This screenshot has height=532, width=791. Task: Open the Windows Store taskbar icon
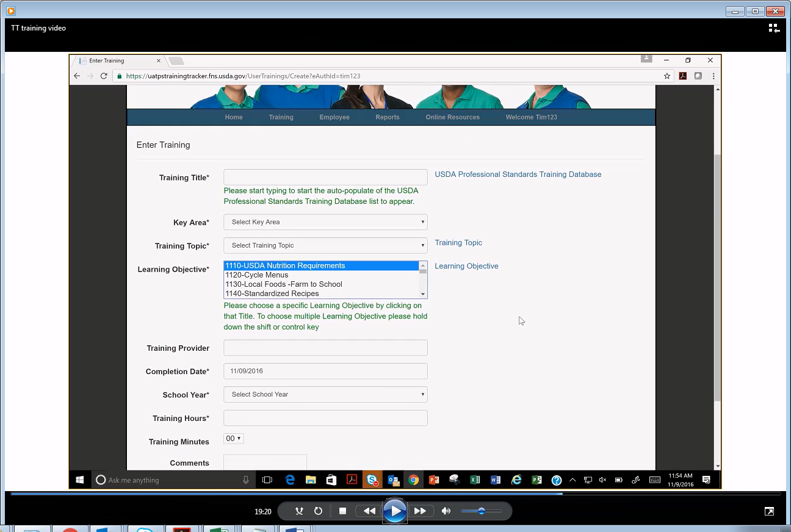pyautogui.click(x=331, y=480)
